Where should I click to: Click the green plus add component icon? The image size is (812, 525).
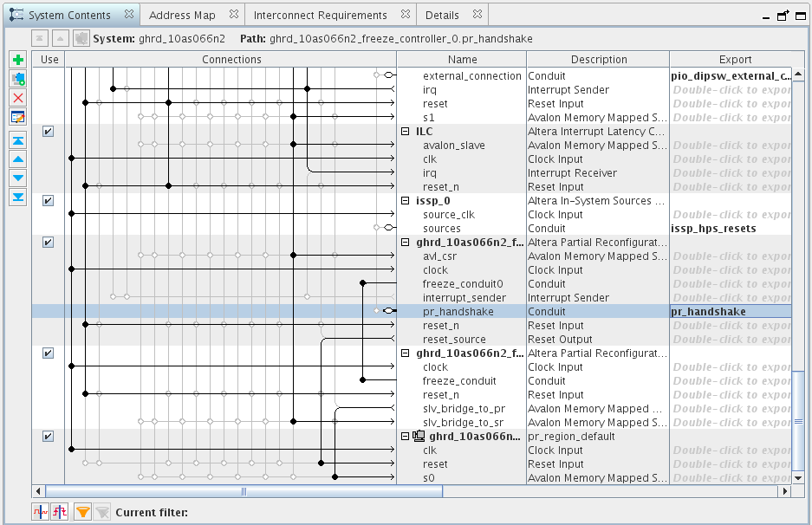[x=18, y=60]
